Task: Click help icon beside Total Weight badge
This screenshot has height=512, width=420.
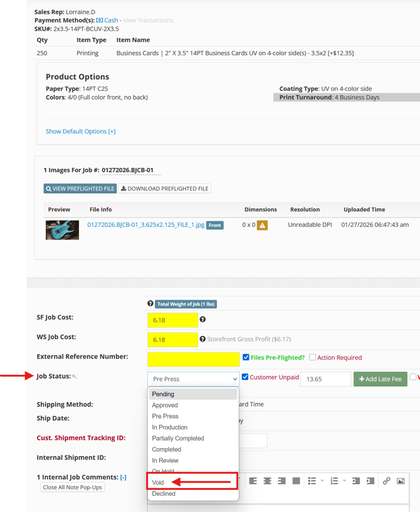Action: (150, 304)
